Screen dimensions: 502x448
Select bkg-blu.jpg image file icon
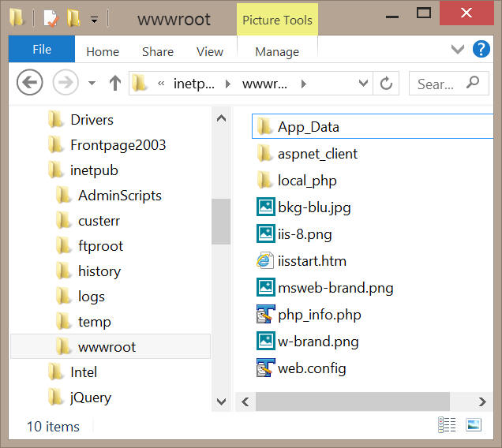coord(266,207)
